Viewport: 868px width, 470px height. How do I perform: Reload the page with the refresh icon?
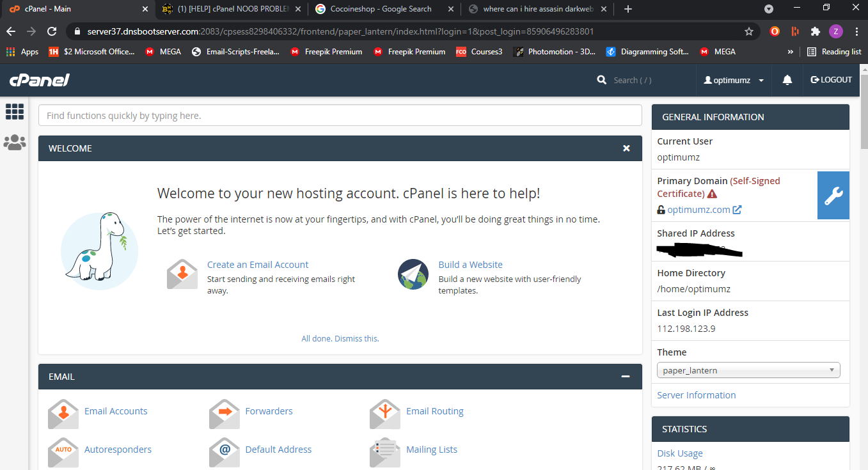coord(52,31)
